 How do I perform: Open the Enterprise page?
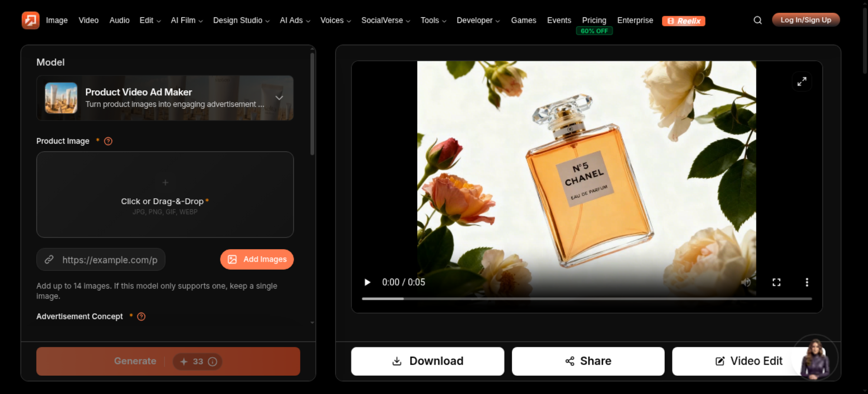pyautogui.click(x=635, y=20)
